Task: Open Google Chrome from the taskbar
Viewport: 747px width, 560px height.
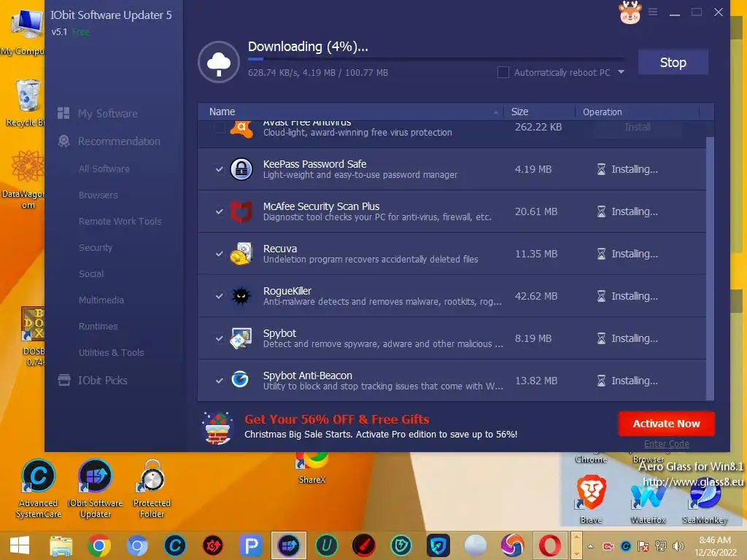Action: click(x=99, y=545)
